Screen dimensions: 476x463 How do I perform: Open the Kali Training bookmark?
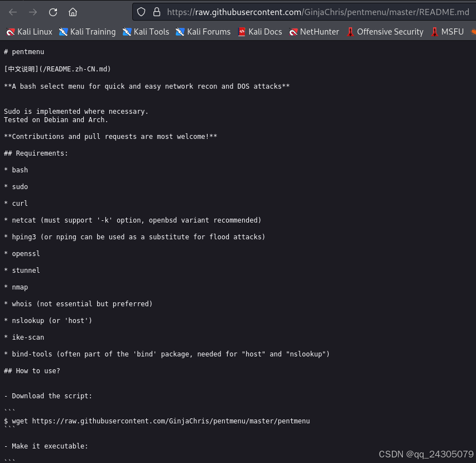(x=87, y=32)
